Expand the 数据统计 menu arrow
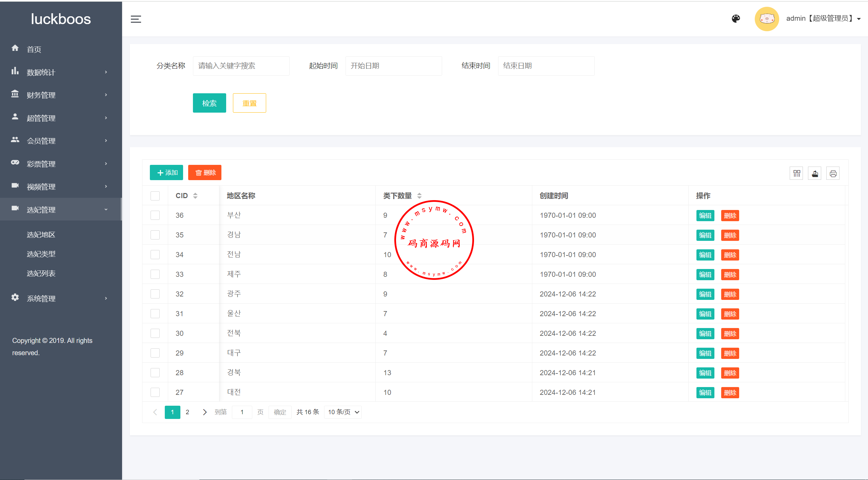The image size is (868, 480). [x=106, y=72]
